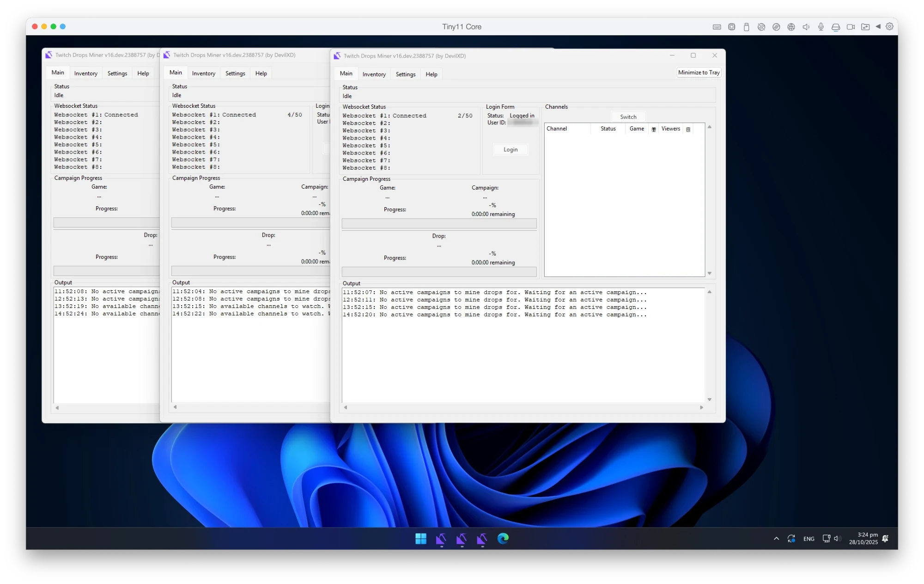Click the blue macOS window dot
Viewport: 924px width, 584px height.
pyautogui.click(x=63, y=27)
